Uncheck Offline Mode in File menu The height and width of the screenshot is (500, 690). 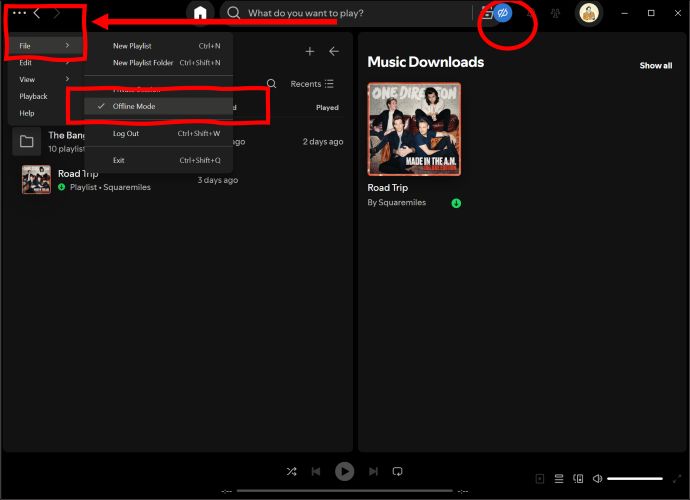pos(134,106)
